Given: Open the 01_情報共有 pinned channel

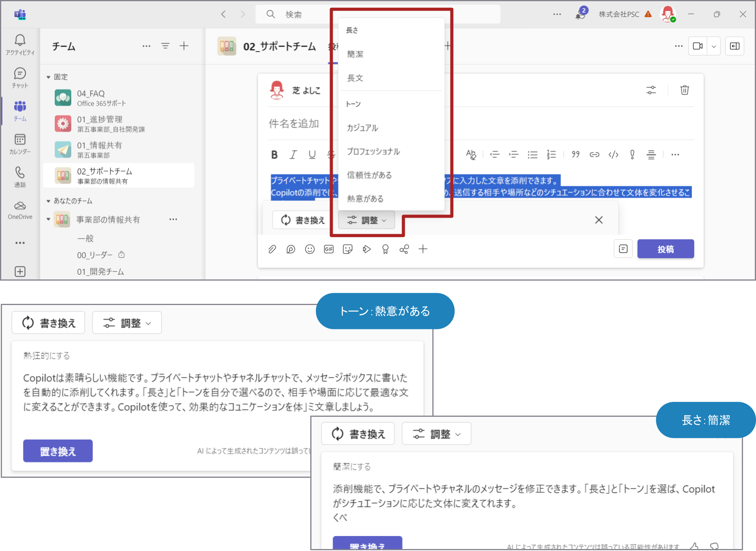Looking at the screenshot, I should [119, 150].
